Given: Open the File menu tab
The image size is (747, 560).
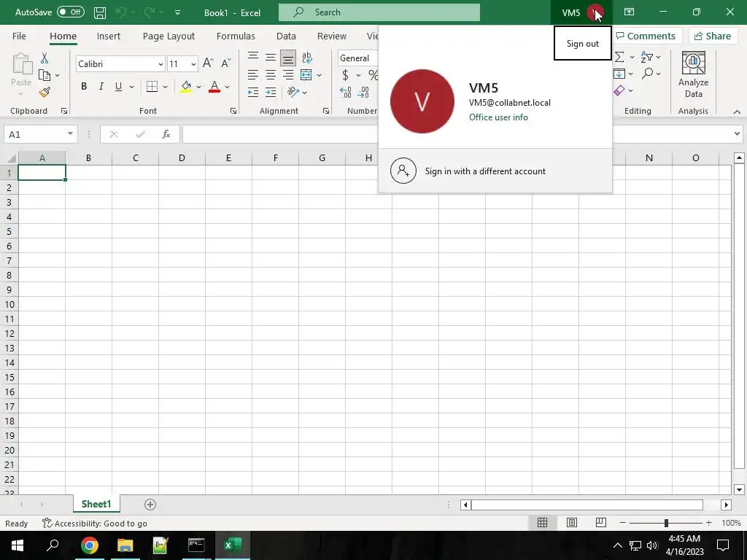Looking at the screenshot, I should coord(19,36).
